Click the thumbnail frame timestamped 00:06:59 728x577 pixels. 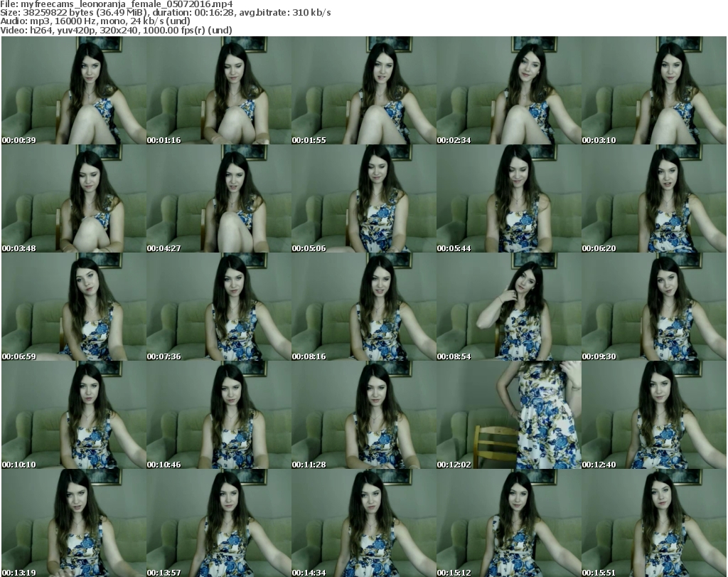point(74,307)
